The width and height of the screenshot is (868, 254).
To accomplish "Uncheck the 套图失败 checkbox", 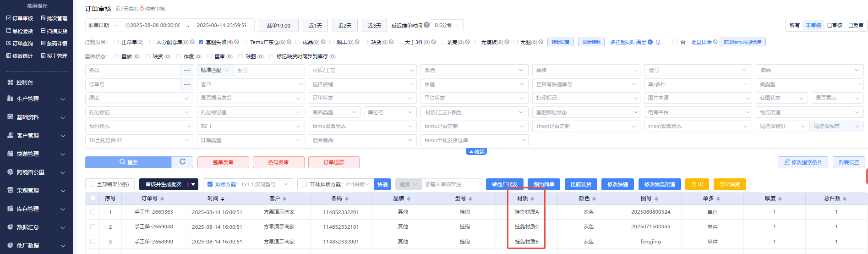I will (201, 42).
